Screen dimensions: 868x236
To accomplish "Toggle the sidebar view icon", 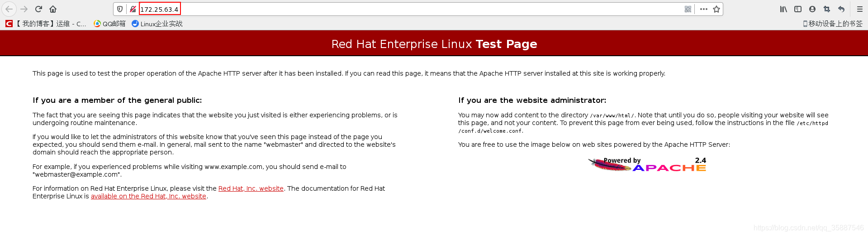I will coord(798,9).
